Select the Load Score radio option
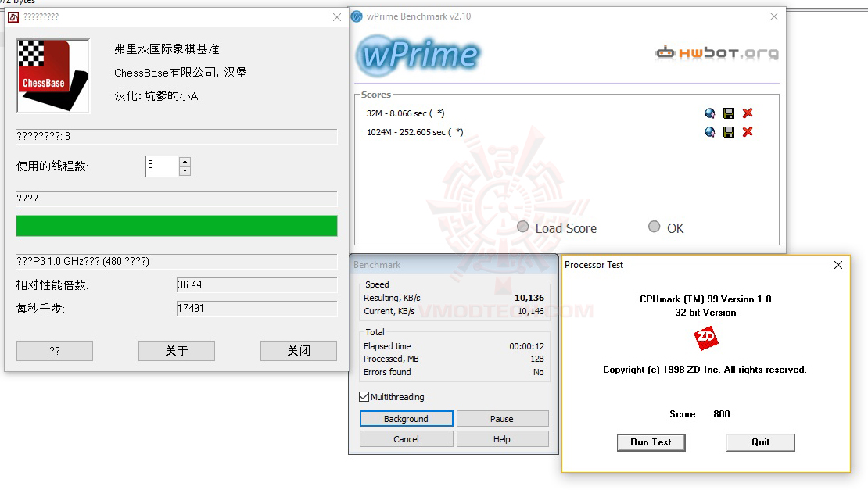The image size is (868, 490). click(x=522, y=227)
